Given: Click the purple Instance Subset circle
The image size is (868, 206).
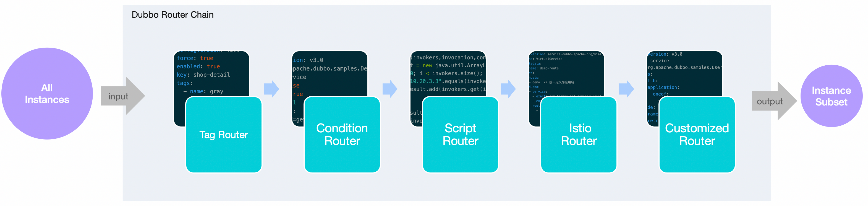Looking at the screenshot, I should (x=831, y=96).
